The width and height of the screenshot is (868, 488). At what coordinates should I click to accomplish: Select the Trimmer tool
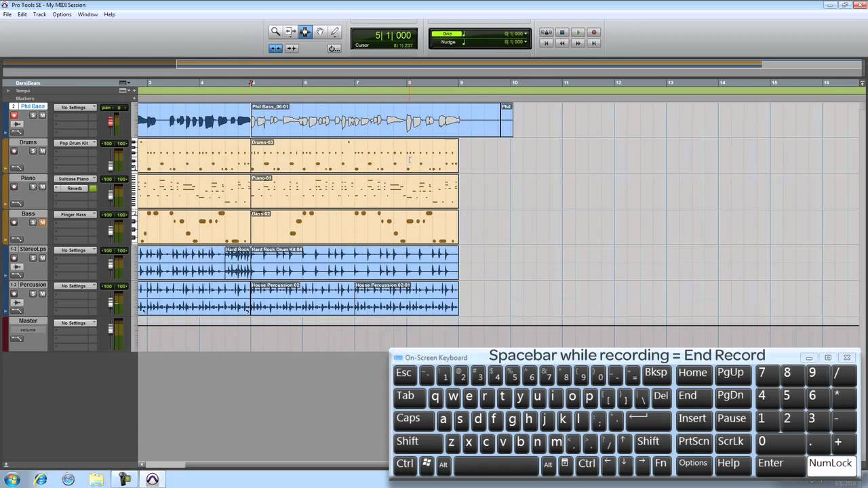click(x=290, y=31)
